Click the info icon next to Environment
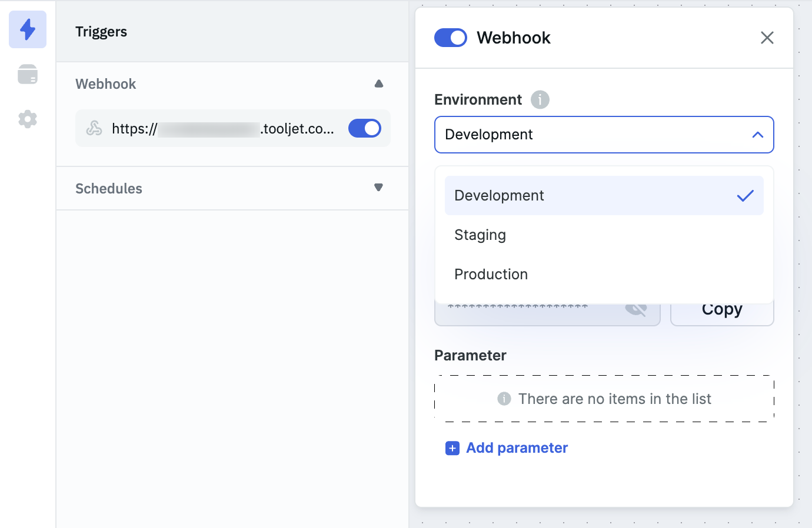This screenshot has width=812, height=528. (x=540, y=99)
